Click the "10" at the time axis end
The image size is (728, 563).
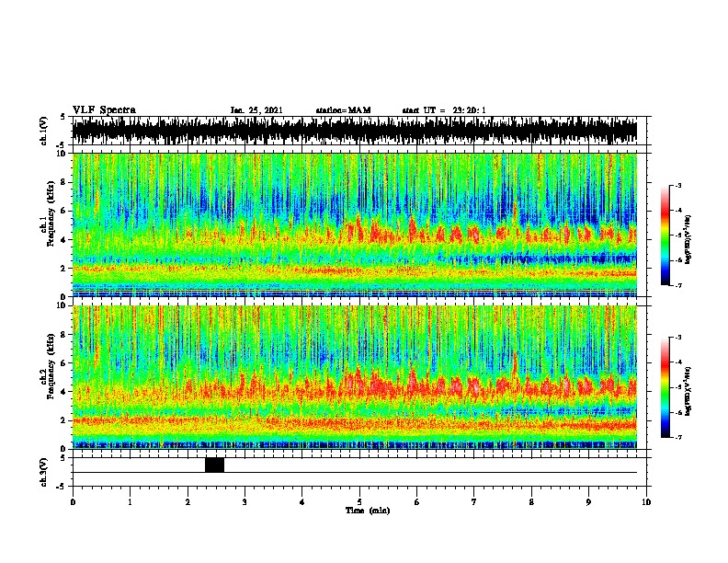point(646,502)
